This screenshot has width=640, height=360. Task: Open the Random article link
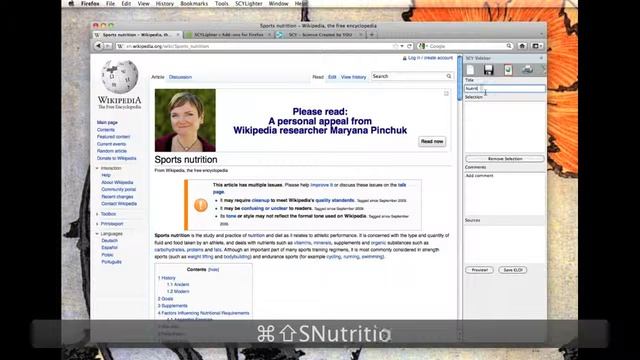111,151
